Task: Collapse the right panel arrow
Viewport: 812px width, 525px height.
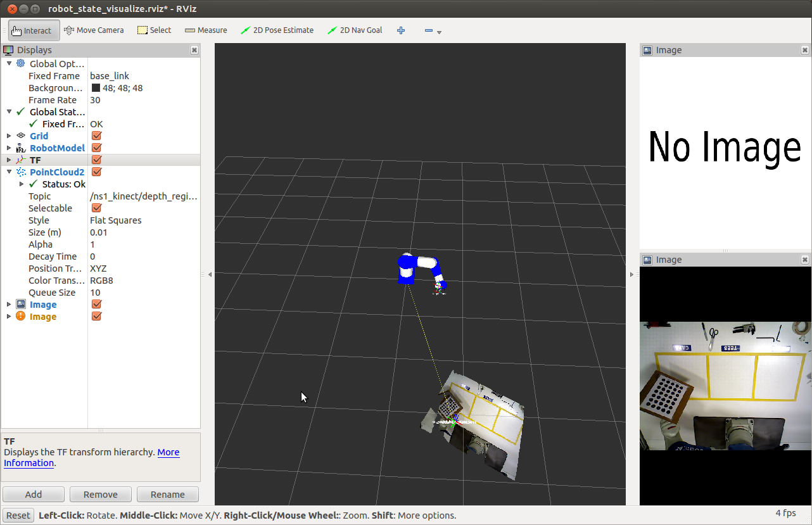Action: 631,274
